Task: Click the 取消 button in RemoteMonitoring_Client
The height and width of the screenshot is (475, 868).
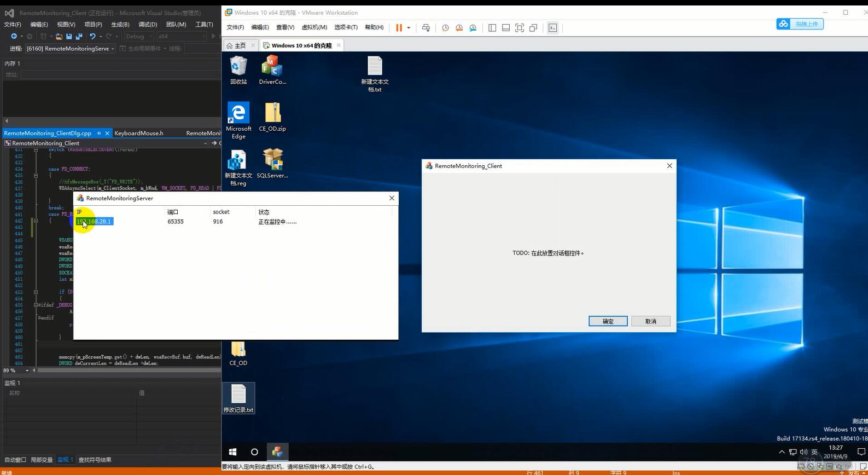Action: (x=651, y=321)
